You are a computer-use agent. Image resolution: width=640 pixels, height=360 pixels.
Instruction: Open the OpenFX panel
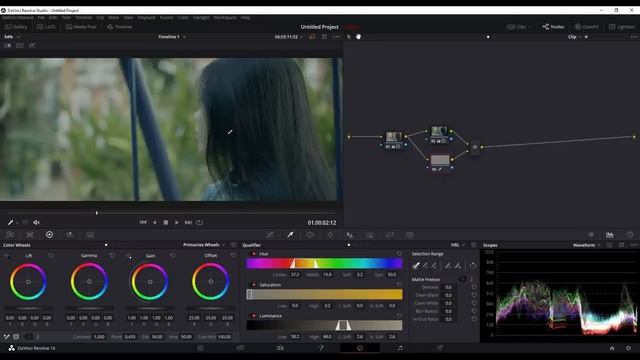click(x=587, y=27)
